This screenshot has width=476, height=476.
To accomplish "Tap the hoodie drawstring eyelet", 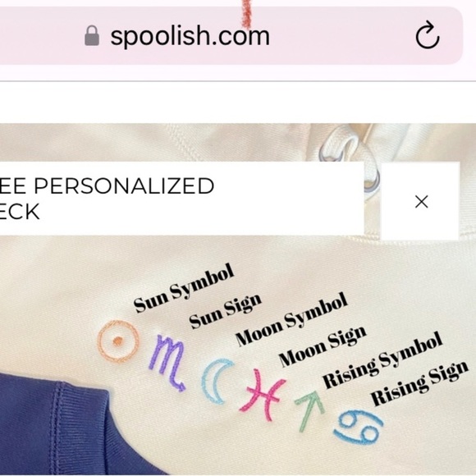I will [371, 184].
